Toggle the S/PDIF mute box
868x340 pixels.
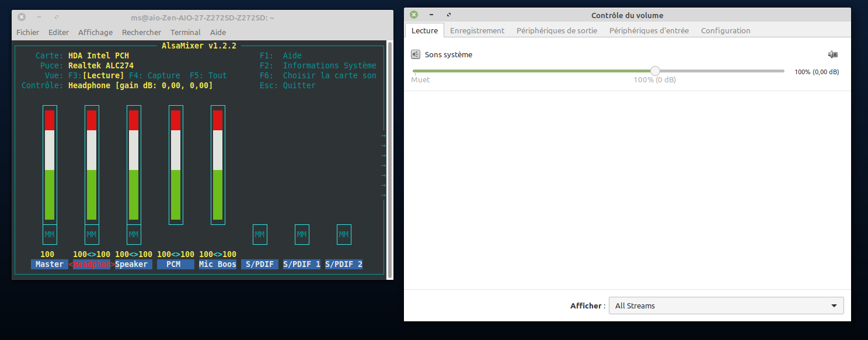tap(260, 234)
